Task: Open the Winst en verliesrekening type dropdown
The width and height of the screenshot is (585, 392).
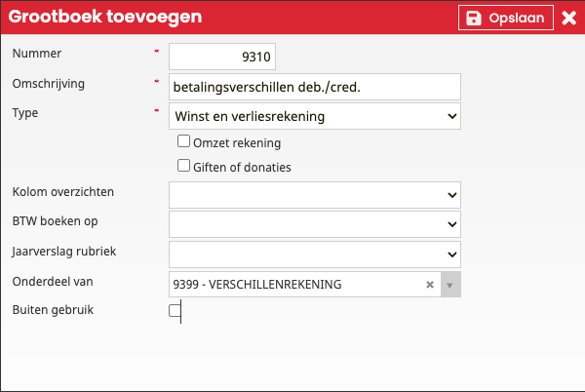Action: [315, 116]
